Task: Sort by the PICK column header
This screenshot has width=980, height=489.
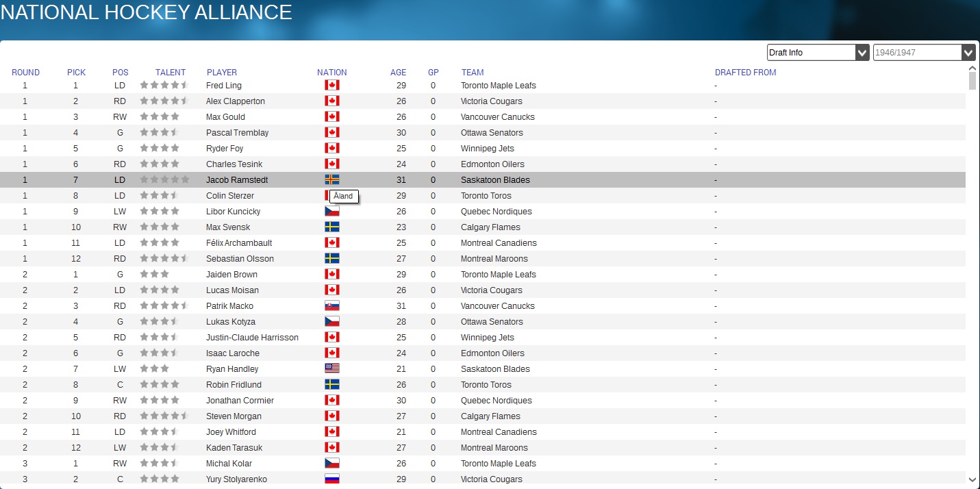Action: coord(76,73)
